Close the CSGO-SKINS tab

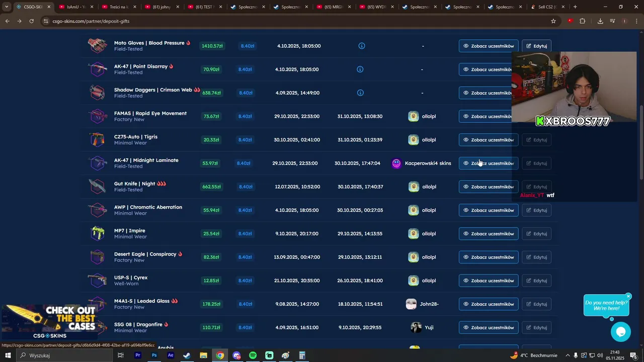coord(49,7)
